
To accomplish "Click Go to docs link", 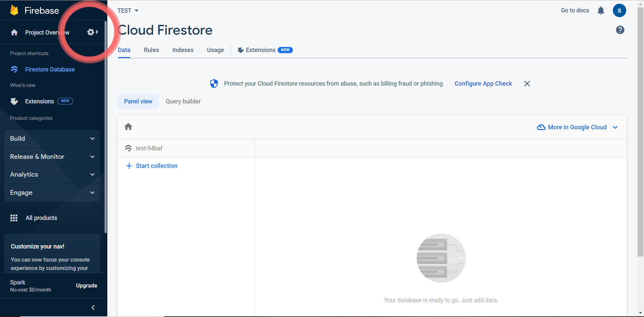I will tap(575, 10).
